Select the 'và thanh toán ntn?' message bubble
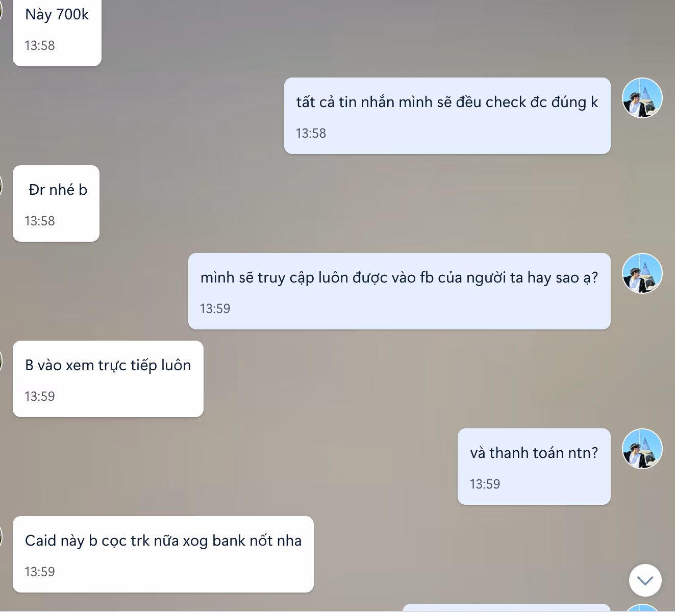Screen dimensions: 675x616 (x=534, y=467)
